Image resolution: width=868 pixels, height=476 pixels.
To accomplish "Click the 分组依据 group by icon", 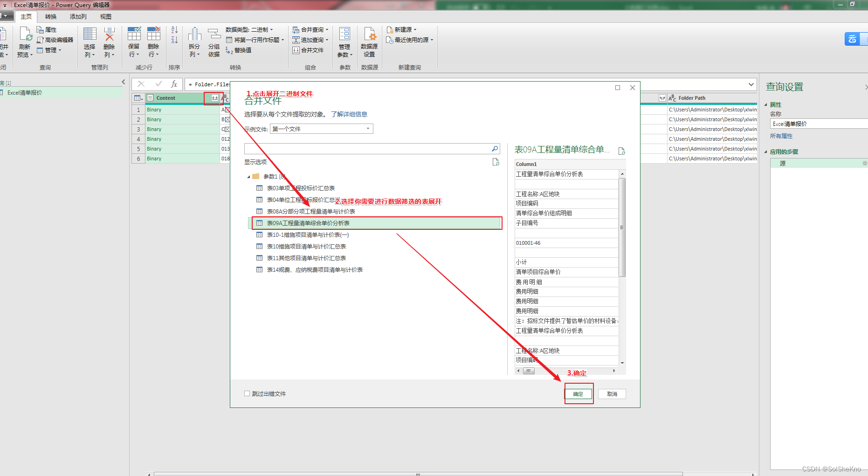I will coord(214,34).
